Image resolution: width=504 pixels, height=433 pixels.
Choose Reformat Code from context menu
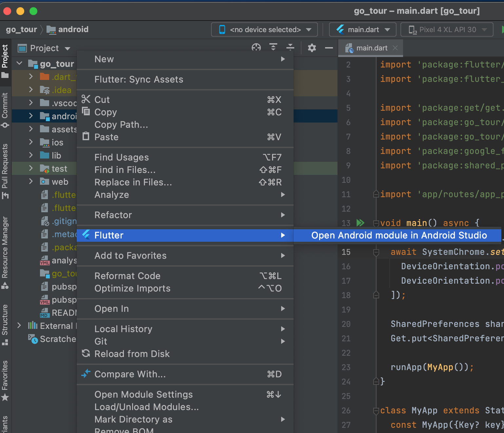click(x=127, y=276)
